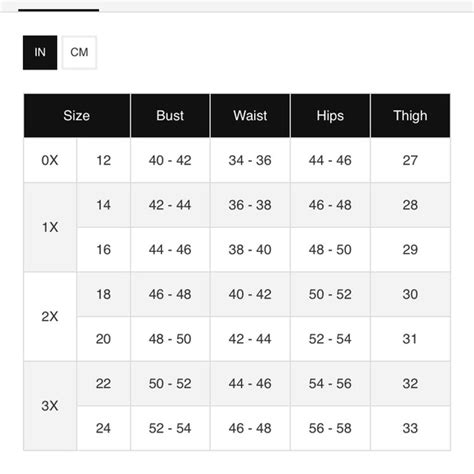Switch units to IN
The width and height of the screenshot is (474, 474).
click(40, 52)
